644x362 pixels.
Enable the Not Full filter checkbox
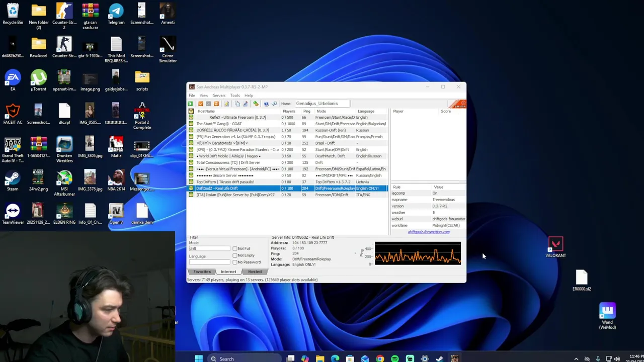point(235,249)
